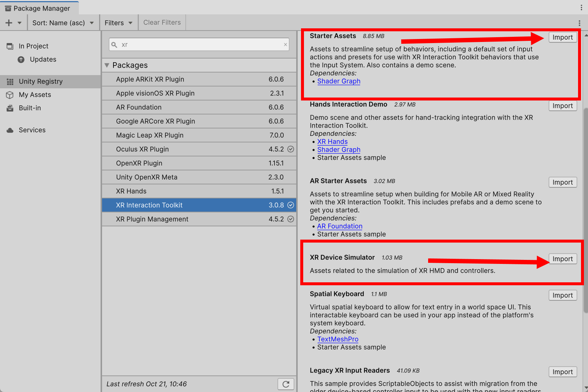588x392 pixels.
Task: Click installed checkmark on Oculus XR Plugin
Action: (x=291, y=149)
